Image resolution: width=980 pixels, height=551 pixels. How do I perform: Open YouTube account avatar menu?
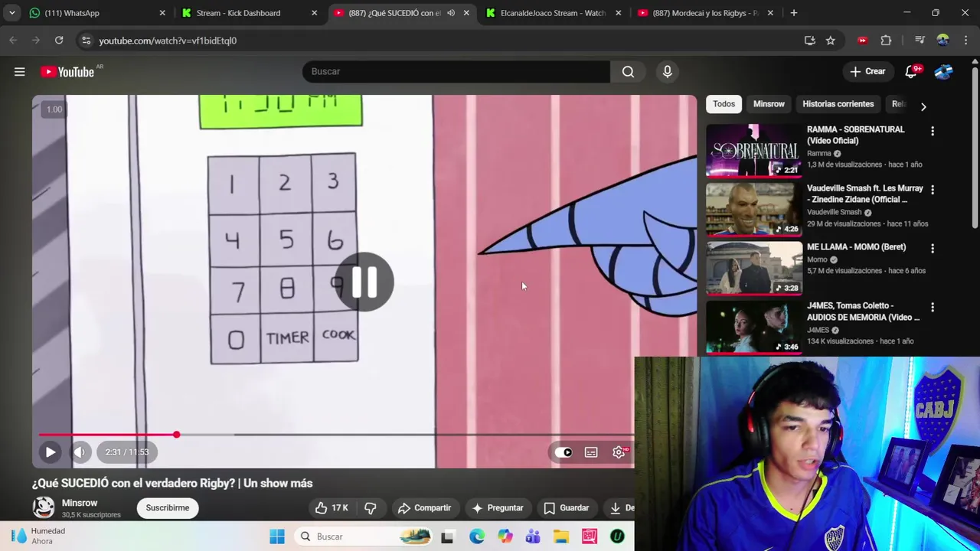(943, 71)
